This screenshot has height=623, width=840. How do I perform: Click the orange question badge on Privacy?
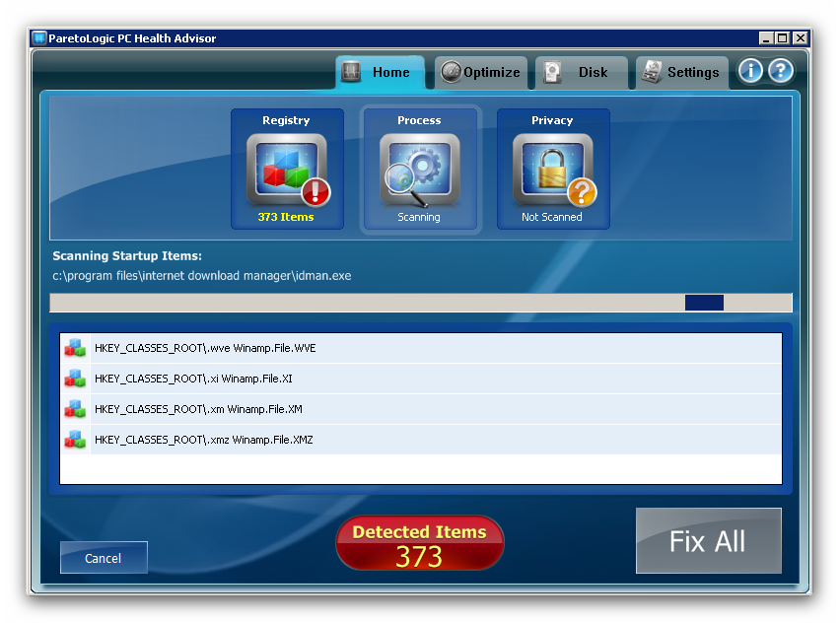582,192
